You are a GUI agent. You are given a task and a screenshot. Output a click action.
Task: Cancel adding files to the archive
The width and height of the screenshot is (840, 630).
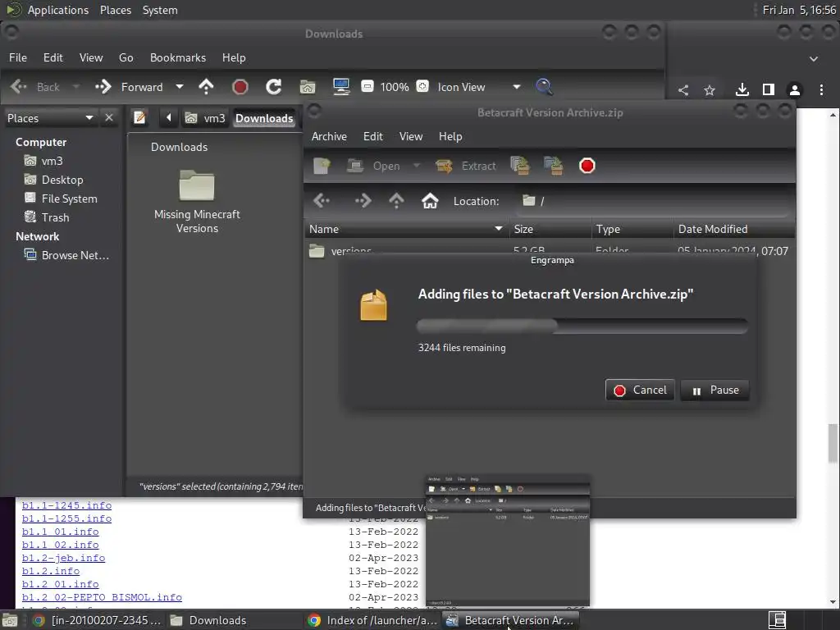coord(640,390)
